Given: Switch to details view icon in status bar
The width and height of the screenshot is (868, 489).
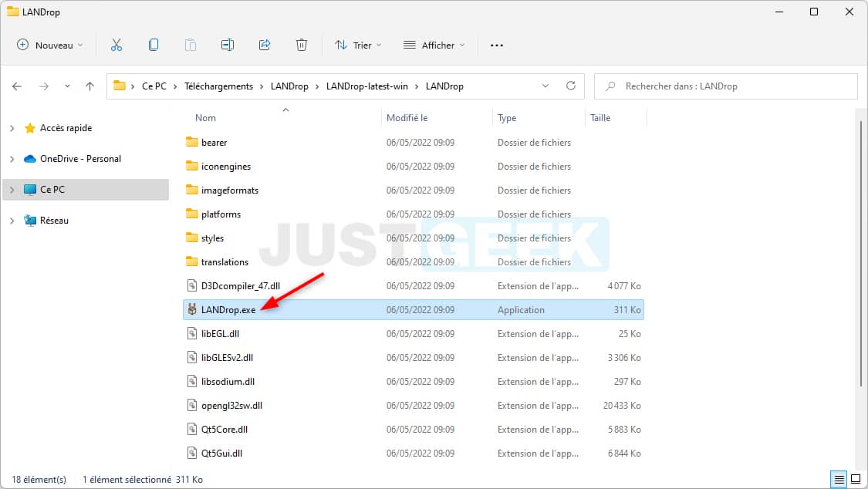Looking at the screenshot, I should click(839, 479).
